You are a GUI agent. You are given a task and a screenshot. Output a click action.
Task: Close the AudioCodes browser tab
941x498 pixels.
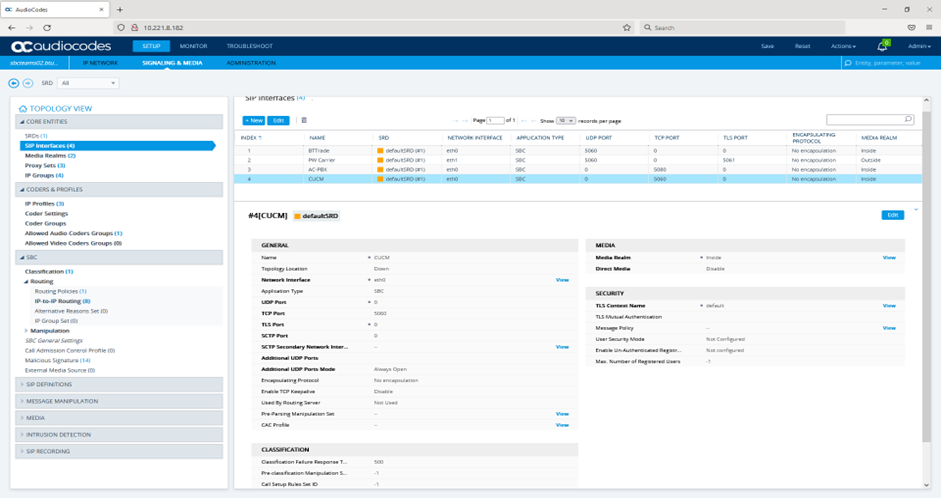pyautogui.click(x=101, y=10)
